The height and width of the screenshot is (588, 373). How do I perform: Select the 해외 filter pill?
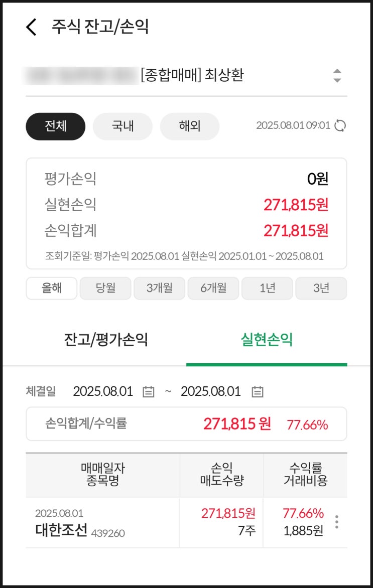(x=190, y=126)
